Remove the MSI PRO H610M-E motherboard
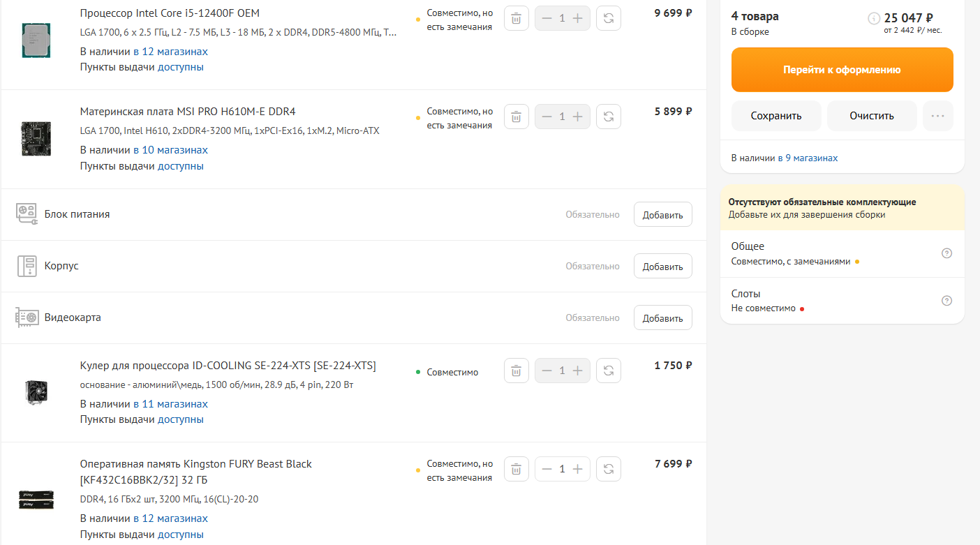The height and width of the screenshot is (545, 980). pos(516,117)
